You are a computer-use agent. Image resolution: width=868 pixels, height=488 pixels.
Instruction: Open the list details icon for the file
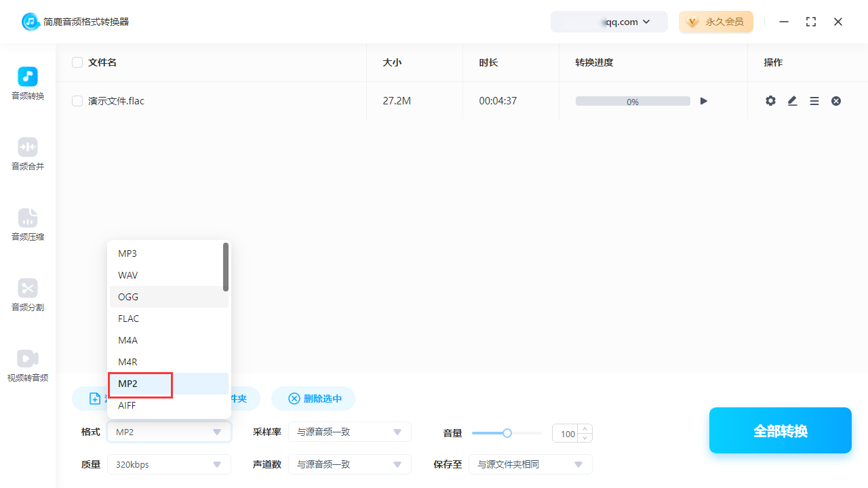tap(814, 100)
